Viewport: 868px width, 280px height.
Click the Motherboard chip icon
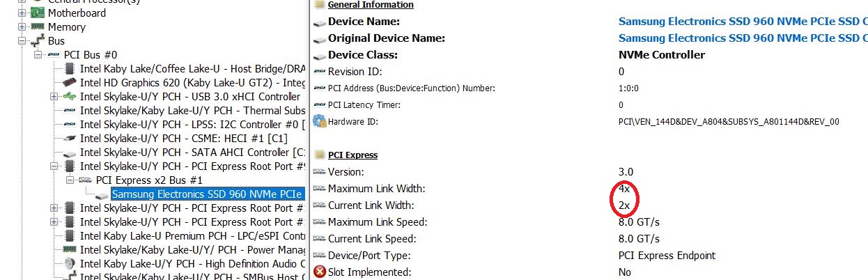pos(37,13)
